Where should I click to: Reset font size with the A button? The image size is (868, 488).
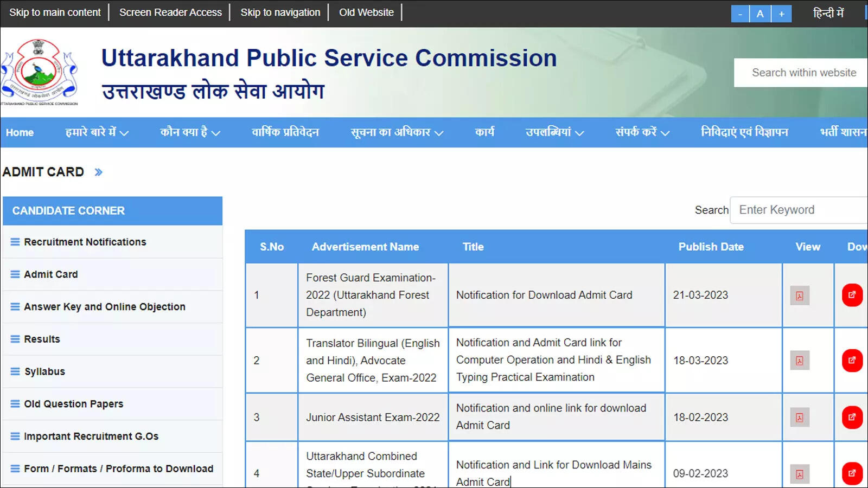pyautogui.click(x=760, y=14)
